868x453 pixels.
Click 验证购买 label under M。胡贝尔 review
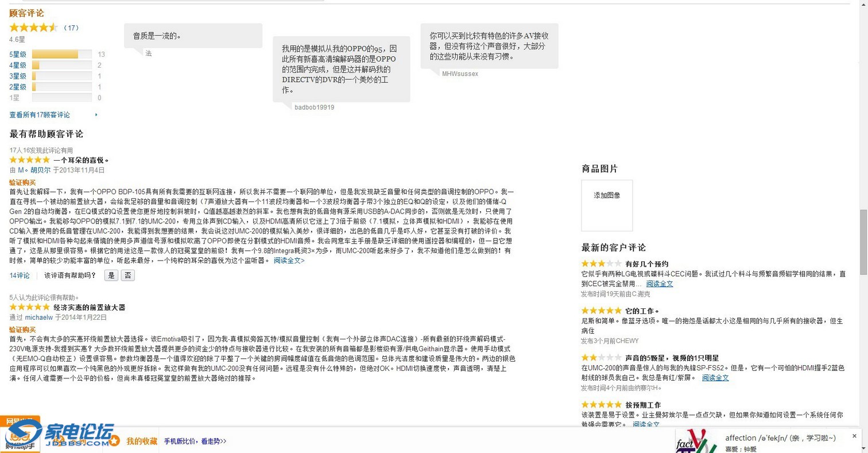[x=22, y=182]
